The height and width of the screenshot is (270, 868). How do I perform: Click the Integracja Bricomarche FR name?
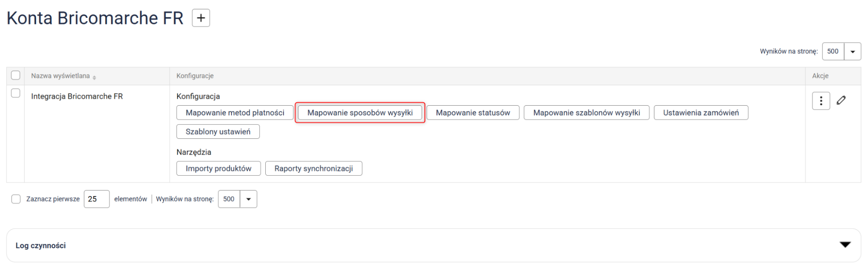point(77,97)
